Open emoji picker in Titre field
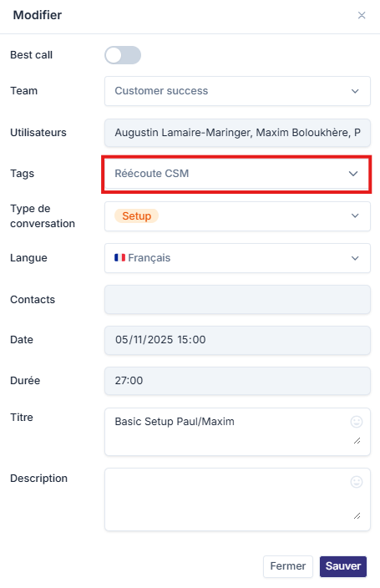380x588 pixels. [357, 422]
